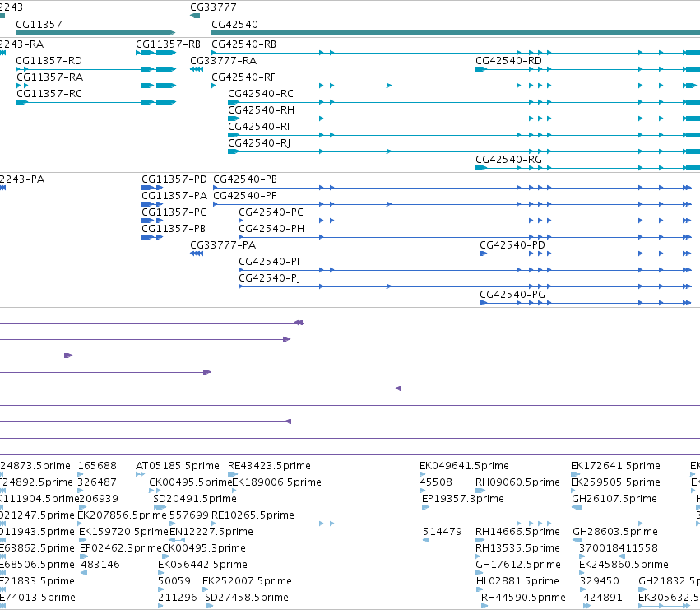The height and width of the screenshot is (610, 700).
Task: Select EST EK252007.5prime
Action: 248,582
